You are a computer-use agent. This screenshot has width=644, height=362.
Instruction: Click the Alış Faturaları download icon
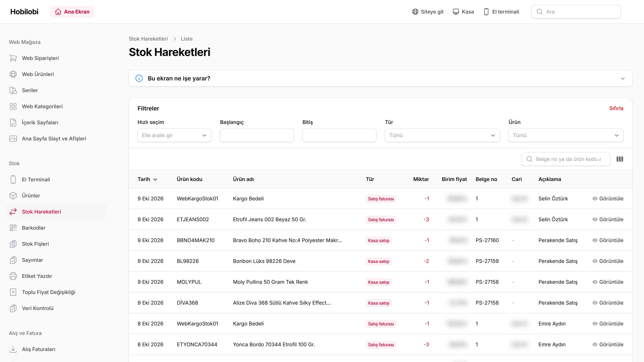pyautogui.click(x=13, y=349)
